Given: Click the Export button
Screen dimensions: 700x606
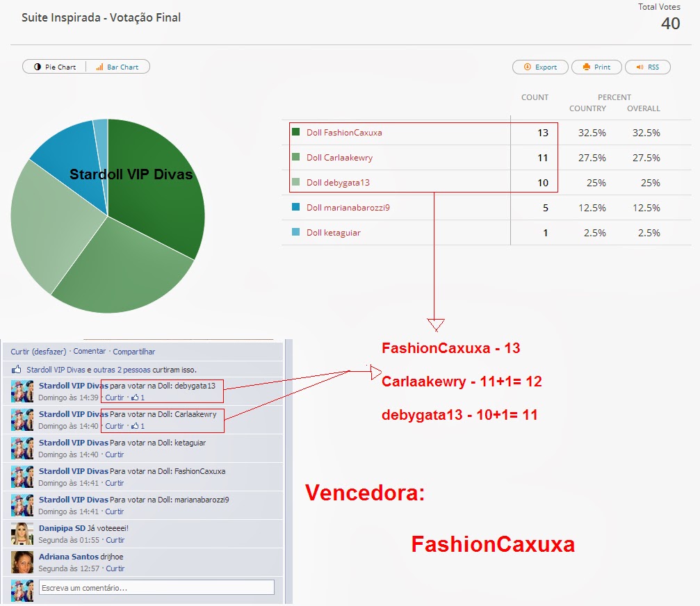Looking at the screenshot, I should (540, 67).
